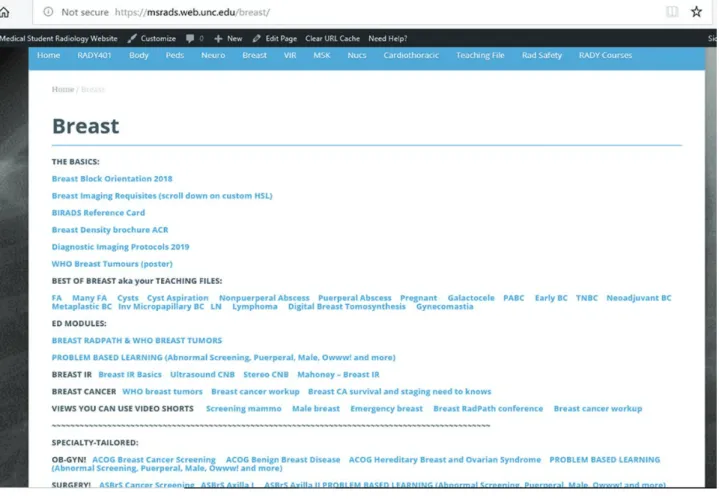Open Breast Density brochure ACR link
719x499 pixels.
pyautogui.click(x=110, y=230)
